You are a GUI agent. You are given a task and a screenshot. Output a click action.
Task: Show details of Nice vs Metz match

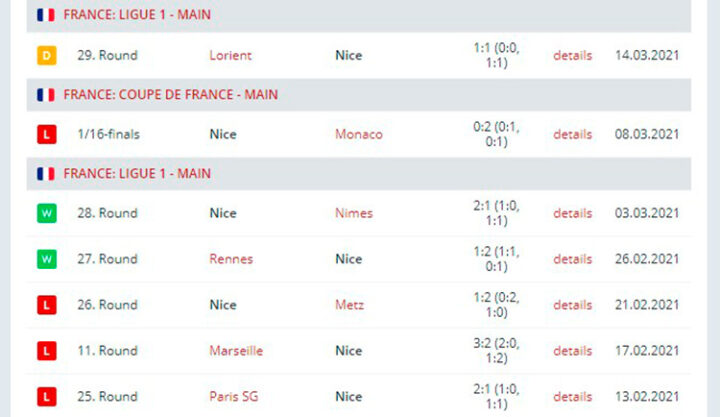click(572, 305)
